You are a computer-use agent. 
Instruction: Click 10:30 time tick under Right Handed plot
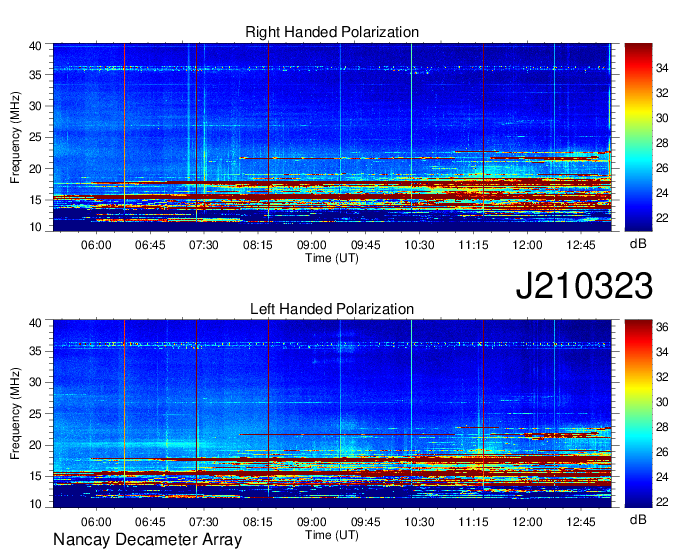419,245
